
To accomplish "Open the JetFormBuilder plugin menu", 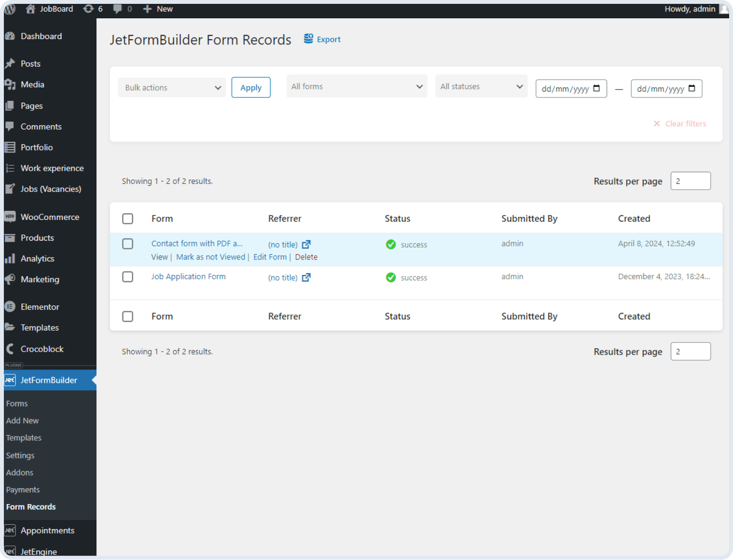I will [48, 380].
